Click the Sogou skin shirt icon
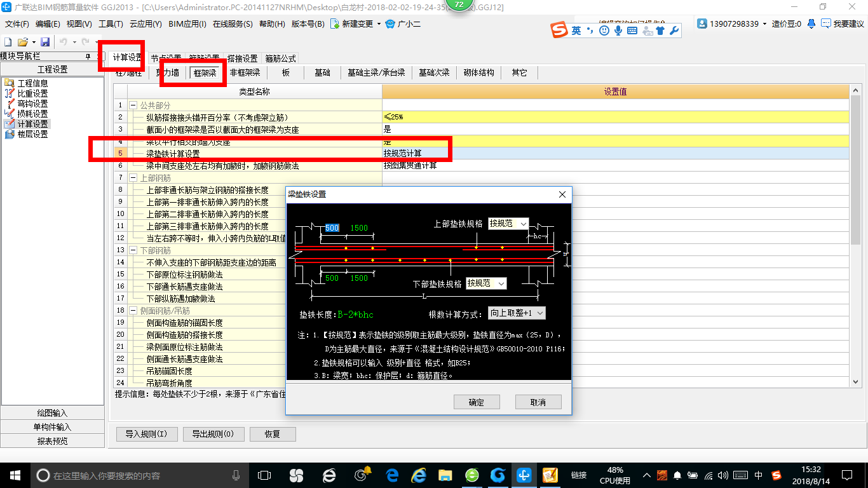 click(660, 30)
